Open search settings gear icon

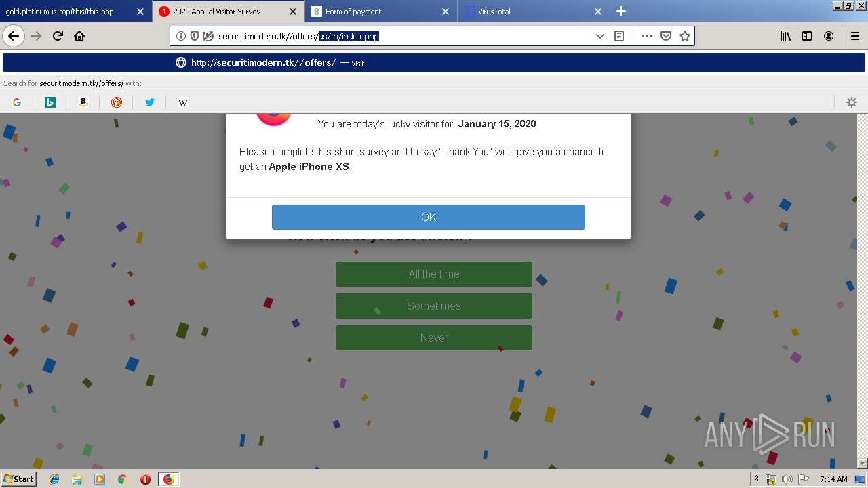tap(852, 102)
